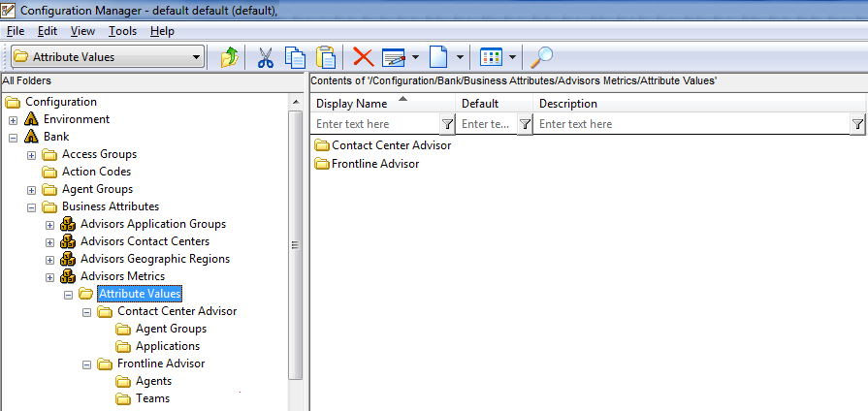
Task: Click the up one folder level icon
Action: pyautogui.click(x=229, y=57)
